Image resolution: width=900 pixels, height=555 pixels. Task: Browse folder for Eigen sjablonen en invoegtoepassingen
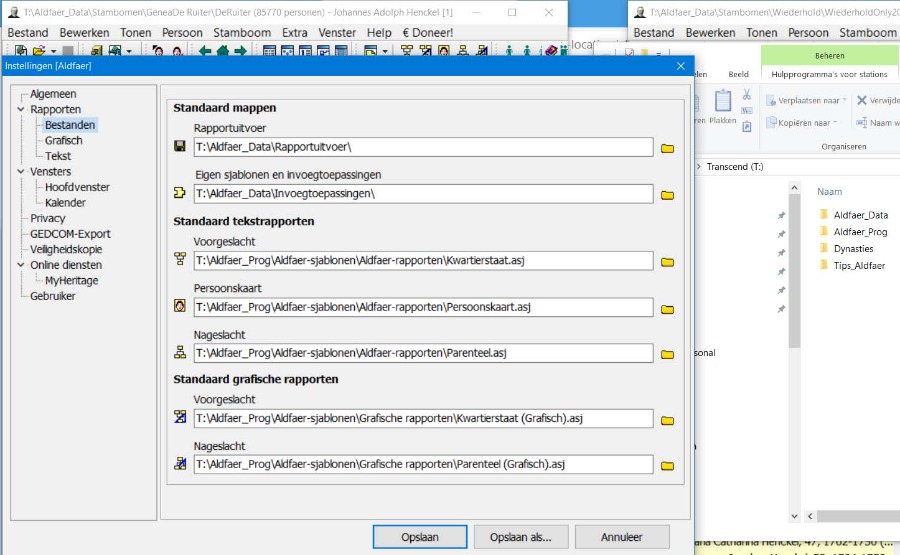click(667, 194)
